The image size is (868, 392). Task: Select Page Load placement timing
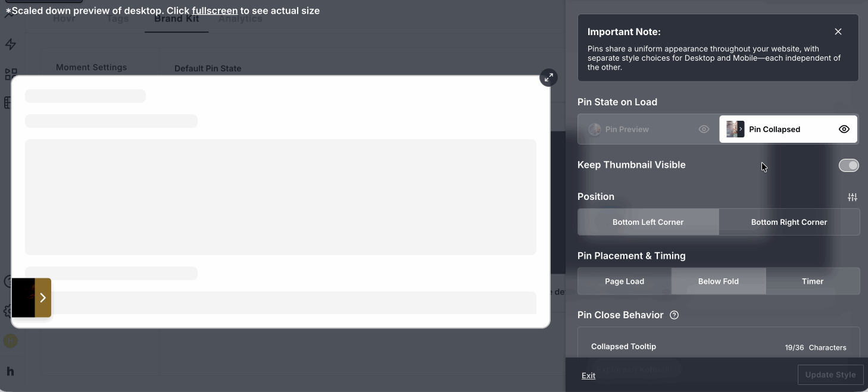tap(625, 281)
